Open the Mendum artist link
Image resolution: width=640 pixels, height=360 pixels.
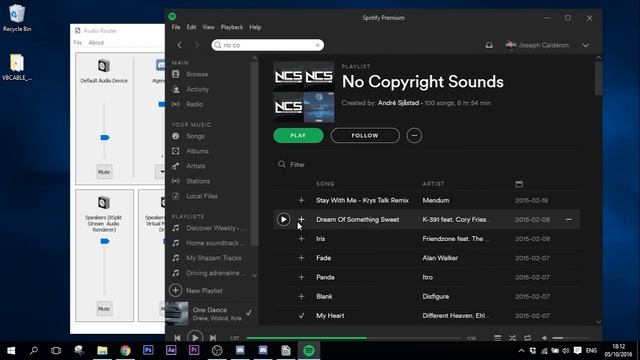(436, 200)
